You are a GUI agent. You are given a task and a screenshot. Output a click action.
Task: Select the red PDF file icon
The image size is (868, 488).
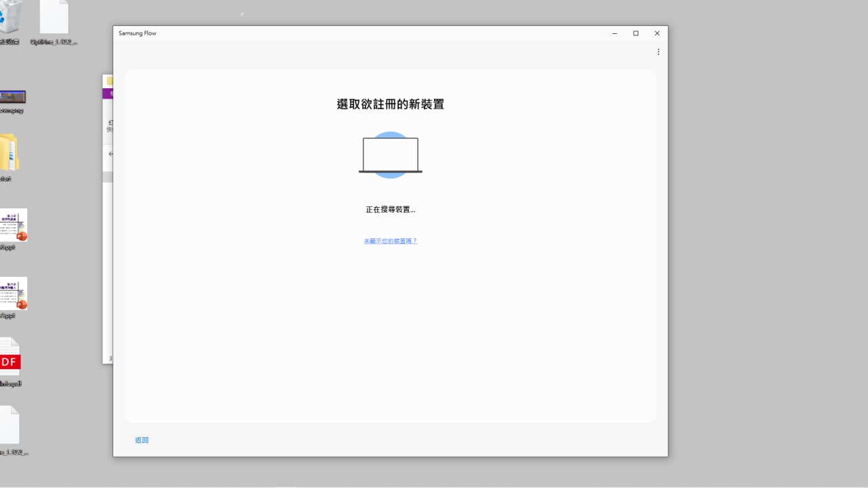click(x=9, y=358)
